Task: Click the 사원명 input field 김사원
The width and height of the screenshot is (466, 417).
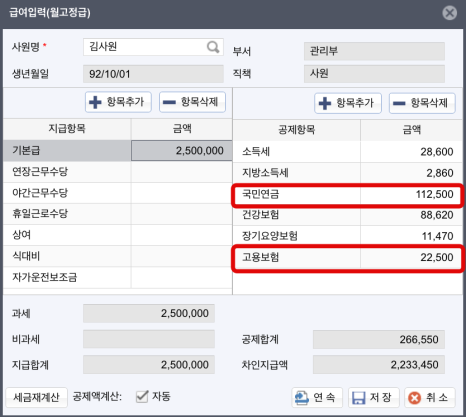Action: 153,47
